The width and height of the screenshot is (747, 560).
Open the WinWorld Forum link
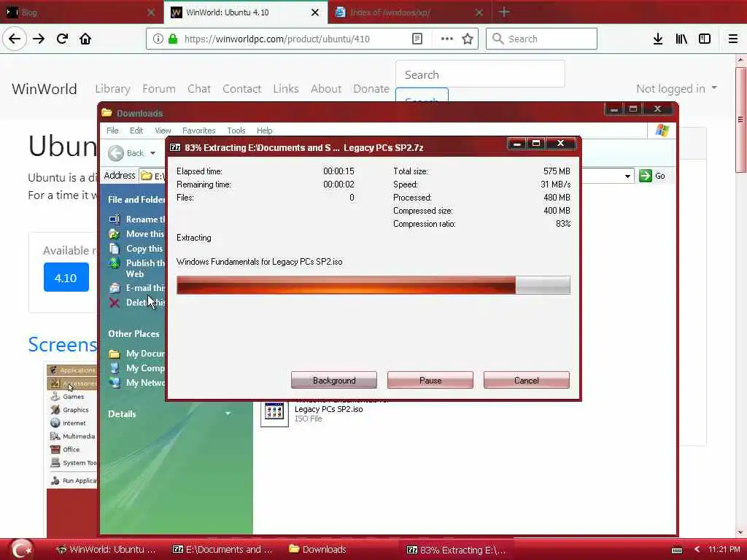coord(158,88)
